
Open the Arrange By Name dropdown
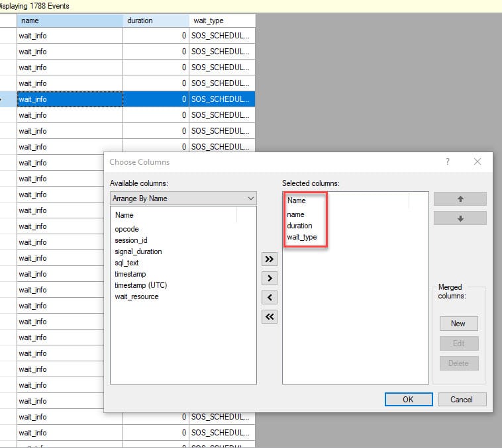click(x=183, y=199)
